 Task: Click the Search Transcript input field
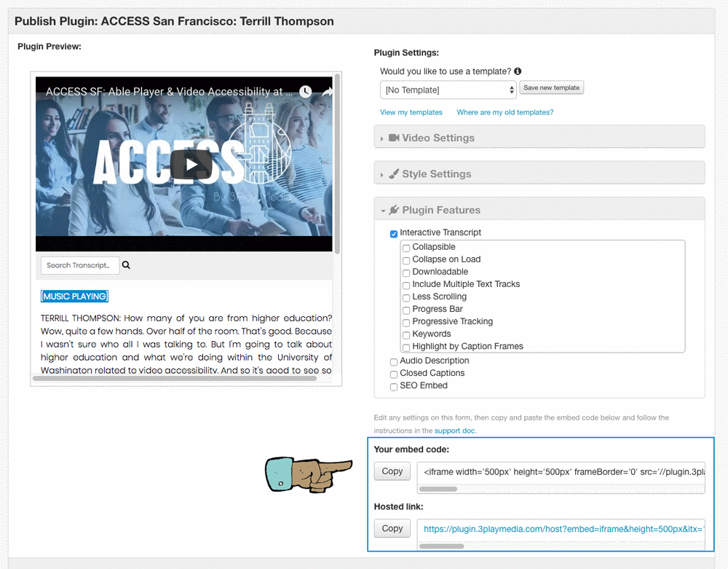pos(80,265)
